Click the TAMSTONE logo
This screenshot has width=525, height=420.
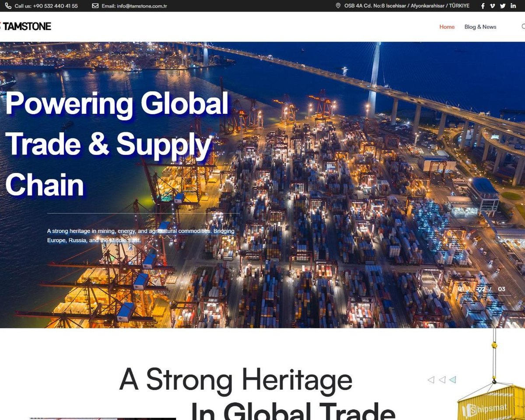pyautogui.click(x=25, y=26)
